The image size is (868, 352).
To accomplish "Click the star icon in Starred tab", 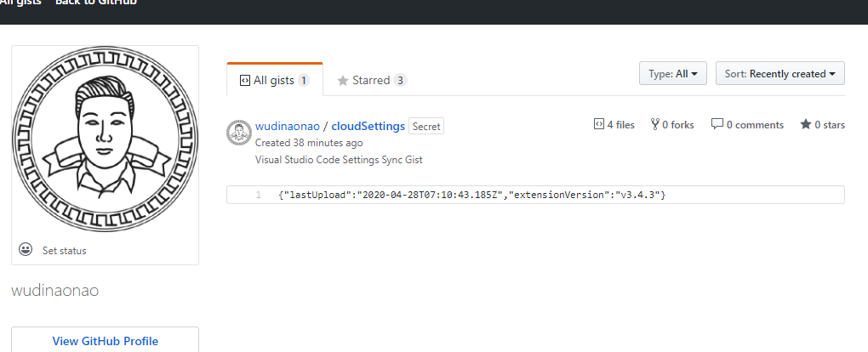I will pyautogui.click(x=343, y=81).
